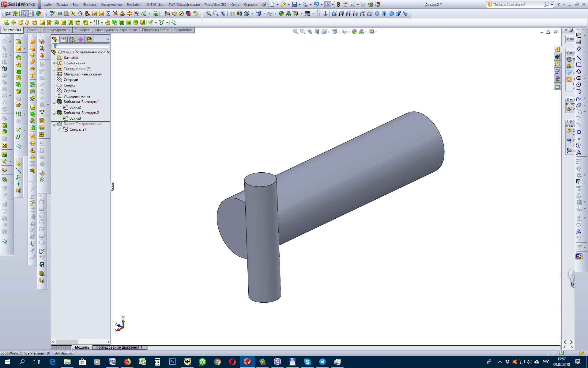Run the ABC spell checker tool

coord(52,13)
